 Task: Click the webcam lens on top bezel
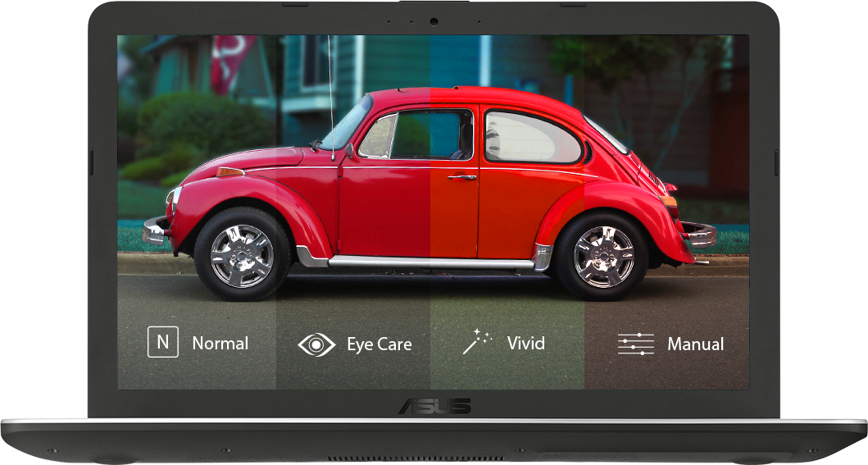[x=434, y=21]
